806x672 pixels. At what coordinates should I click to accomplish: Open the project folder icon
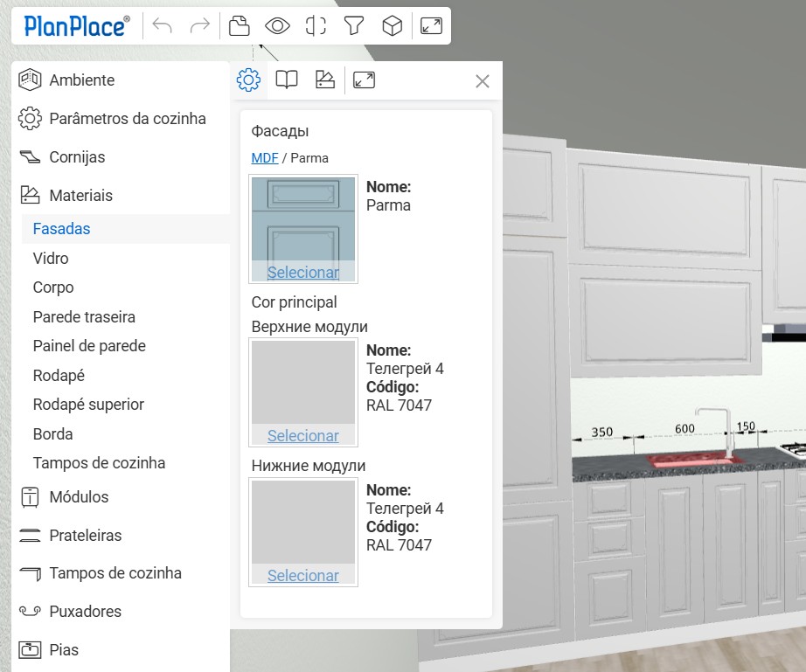point(239,26)
